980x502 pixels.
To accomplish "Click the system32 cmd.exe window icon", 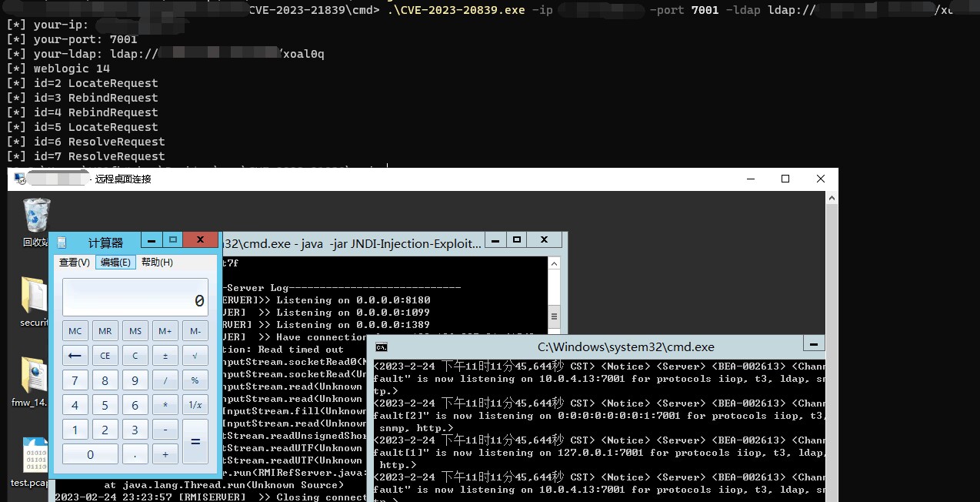I will tap(381, 347).
